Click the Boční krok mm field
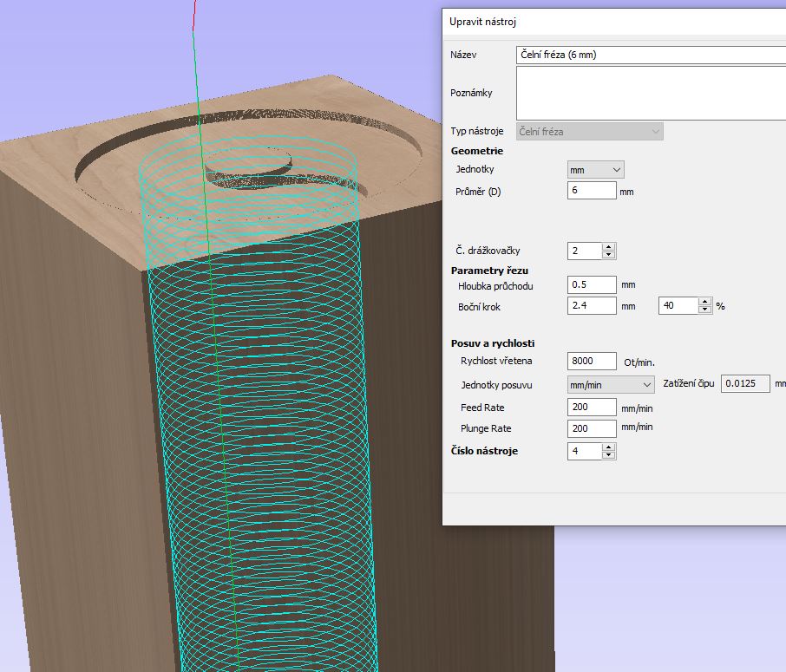 pyautogui.click(x=592, y=306)
